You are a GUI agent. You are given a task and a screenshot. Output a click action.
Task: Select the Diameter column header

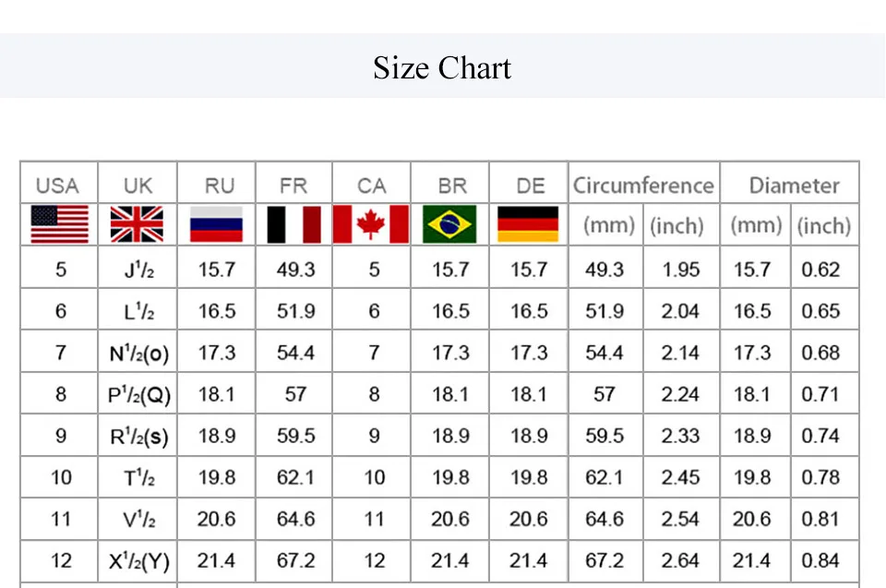(794, 185)
